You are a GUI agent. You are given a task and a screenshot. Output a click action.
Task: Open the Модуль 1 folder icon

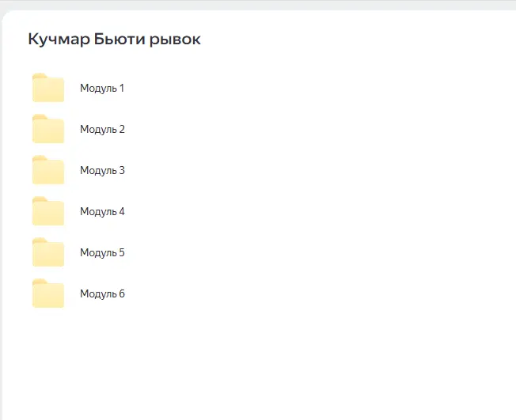tap(47, 88)
